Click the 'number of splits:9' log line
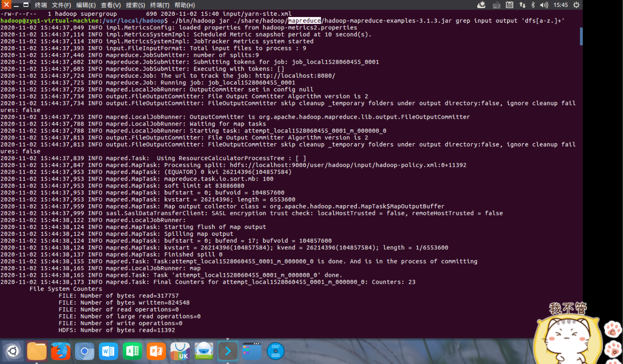623x364 pixels. (x=130, y=55)
